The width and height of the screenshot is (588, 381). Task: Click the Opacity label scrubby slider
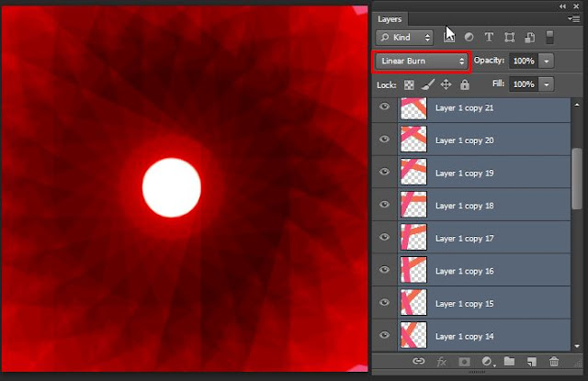[x=489, y=61]
